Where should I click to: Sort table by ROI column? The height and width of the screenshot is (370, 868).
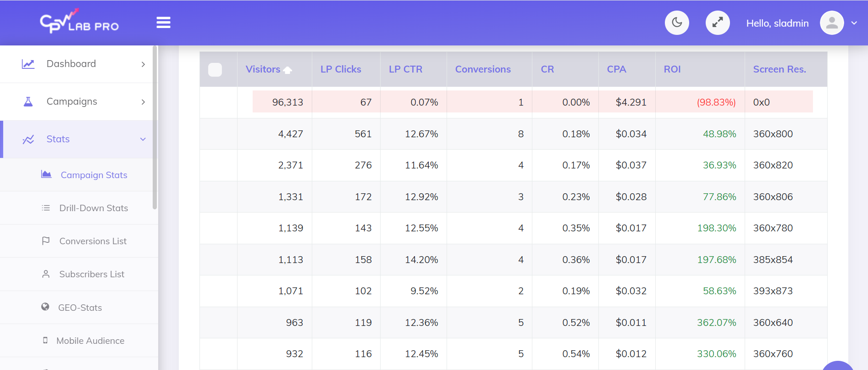coord(672,69)
